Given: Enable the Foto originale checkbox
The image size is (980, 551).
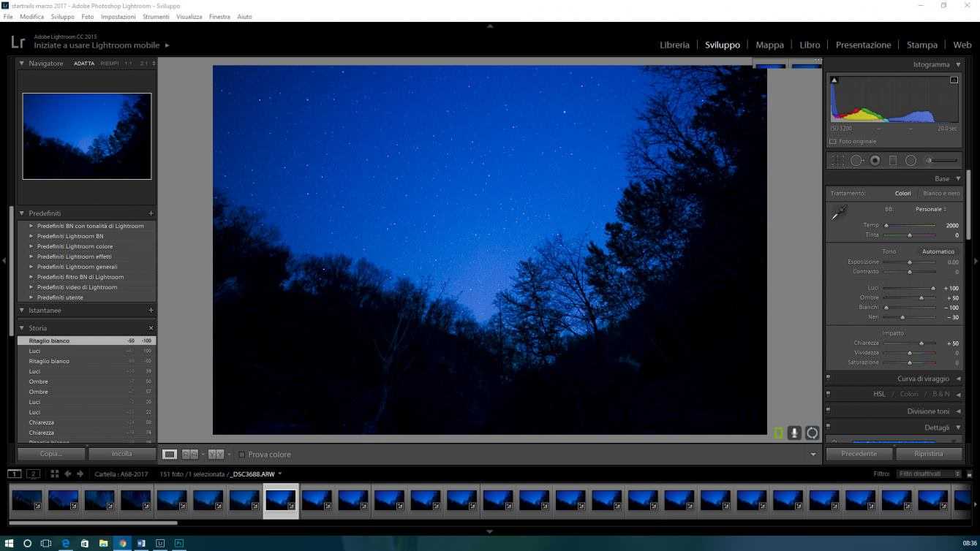Looking at the screenshot, I should 833,142.
